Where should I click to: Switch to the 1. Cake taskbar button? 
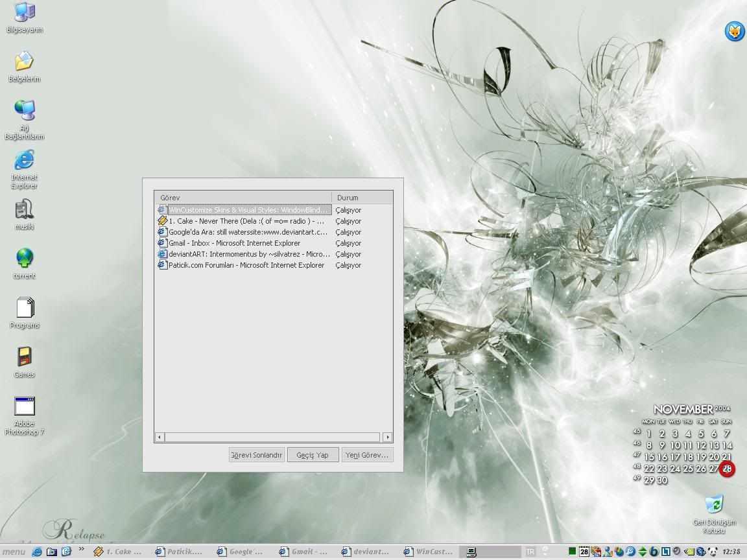[x=117, y=552]
